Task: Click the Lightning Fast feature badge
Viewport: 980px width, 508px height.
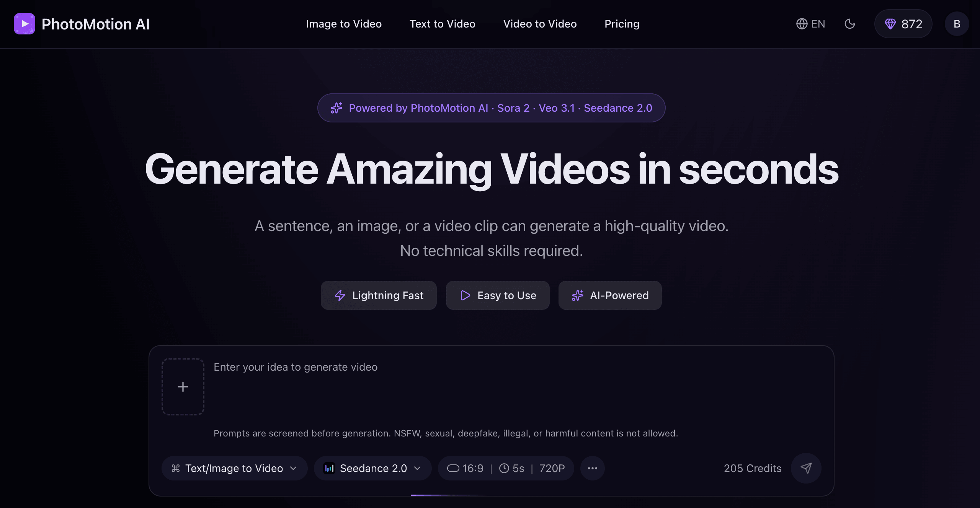Action: tap(379, 295)
